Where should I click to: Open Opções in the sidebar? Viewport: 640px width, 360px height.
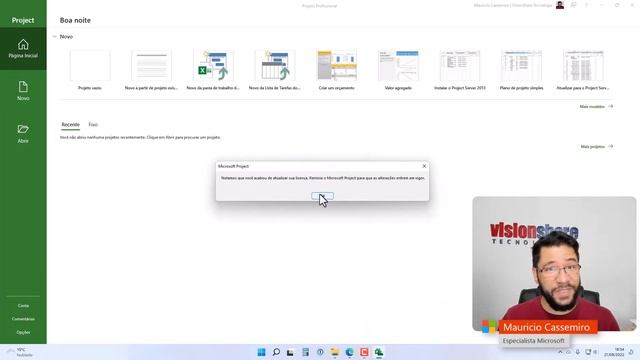(x=23, y=332)
